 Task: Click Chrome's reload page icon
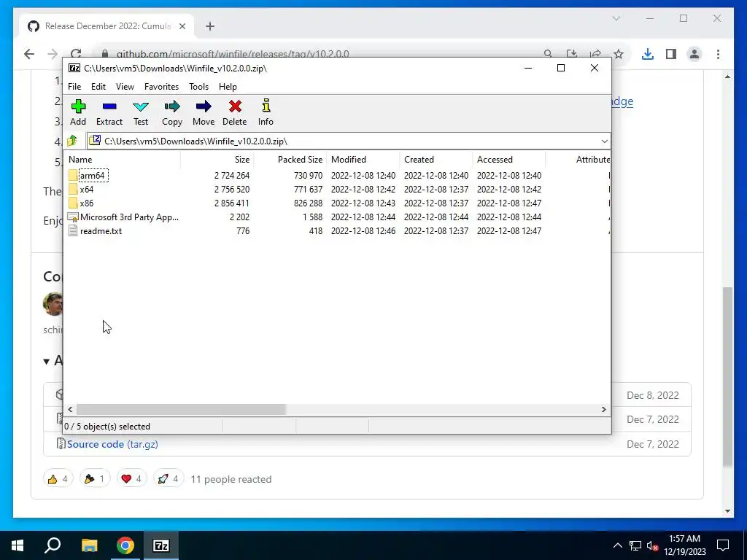(x=76, y=54)
